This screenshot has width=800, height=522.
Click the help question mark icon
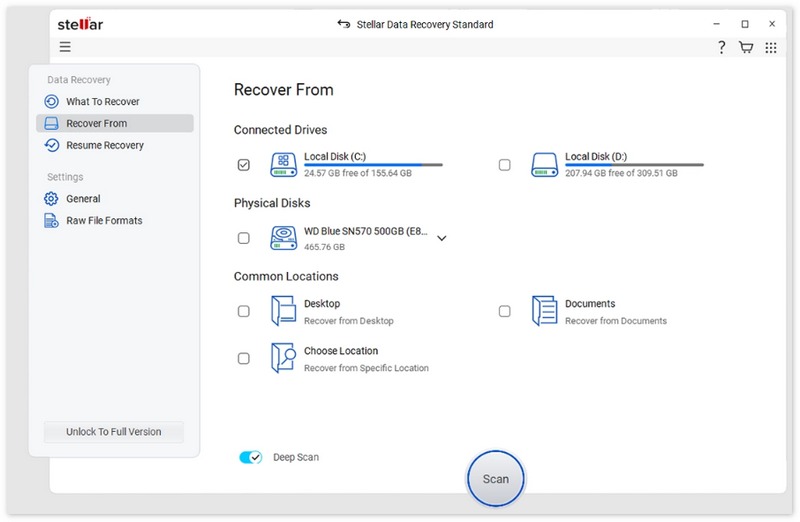point(722,47)
